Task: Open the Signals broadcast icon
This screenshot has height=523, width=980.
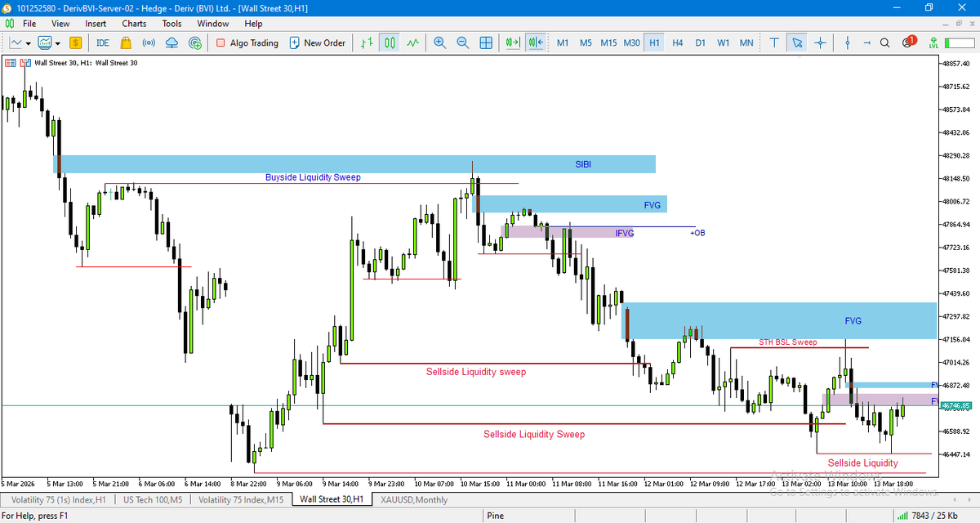Action: click(x=149, y=42)
